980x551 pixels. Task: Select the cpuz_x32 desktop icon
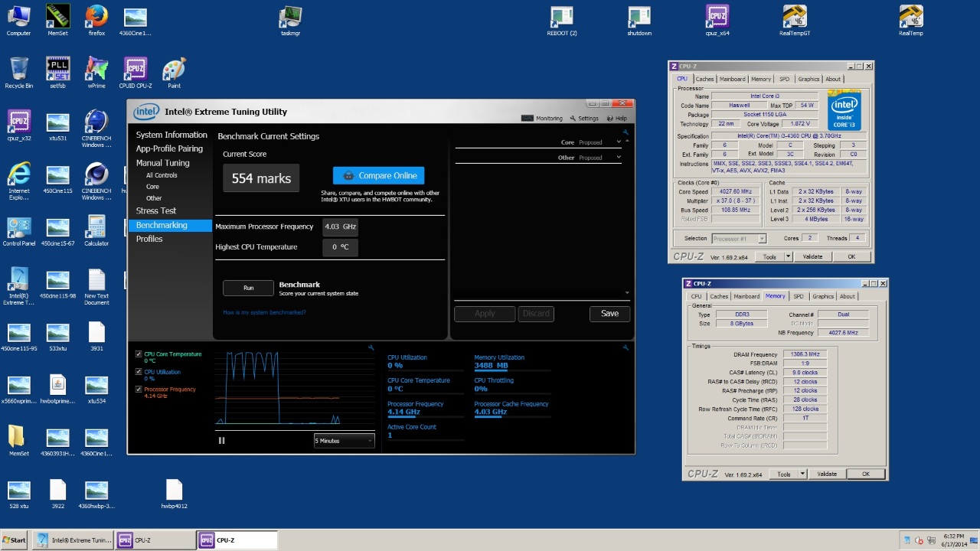click(19, 126)
